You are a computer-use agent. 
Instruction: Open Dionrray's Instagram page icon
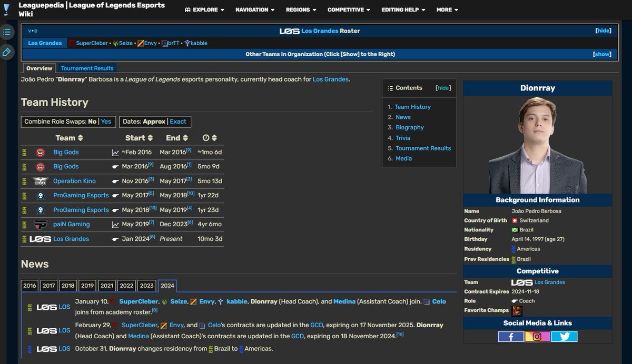tap(537, 337)
